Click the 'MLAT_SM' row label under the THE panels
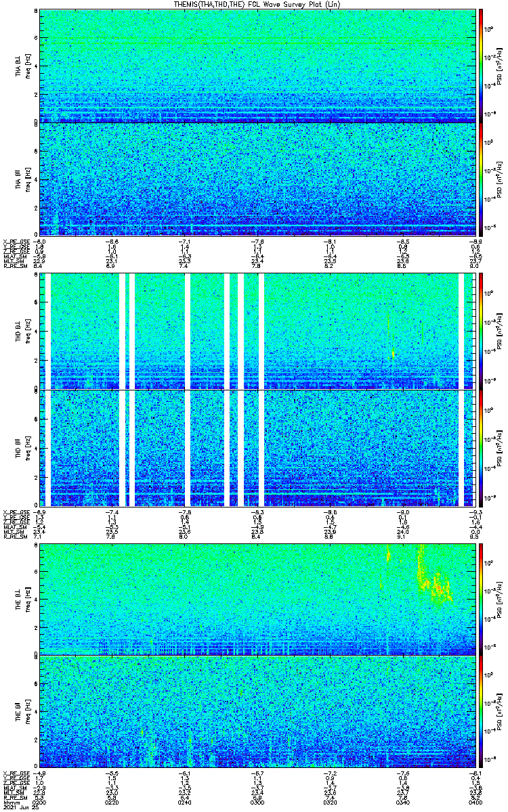 pos(15,788)
